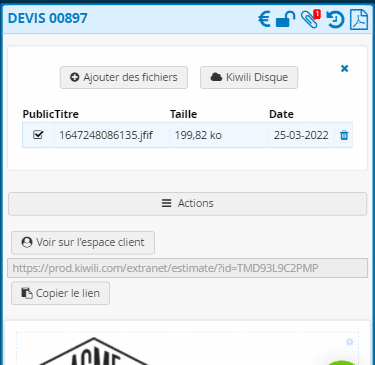Expand the Actions menu bar
The image size is (375, 365).
point(187,203)
